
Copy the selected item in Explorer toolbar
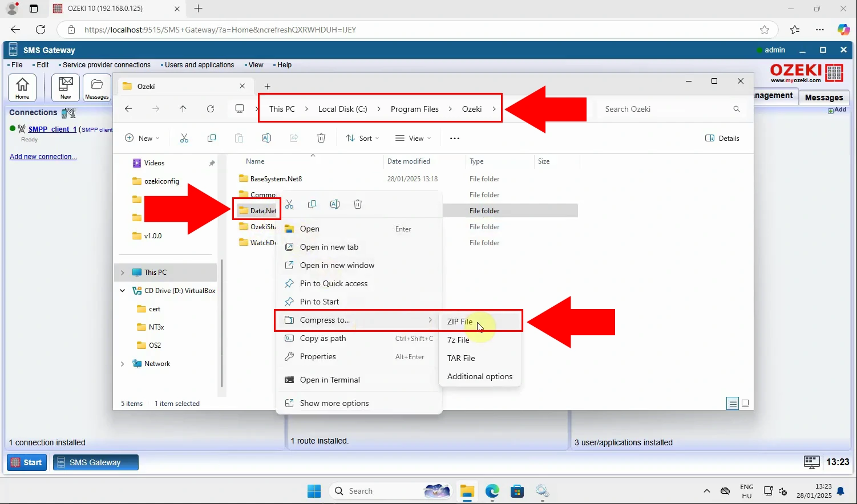(212, 138)
